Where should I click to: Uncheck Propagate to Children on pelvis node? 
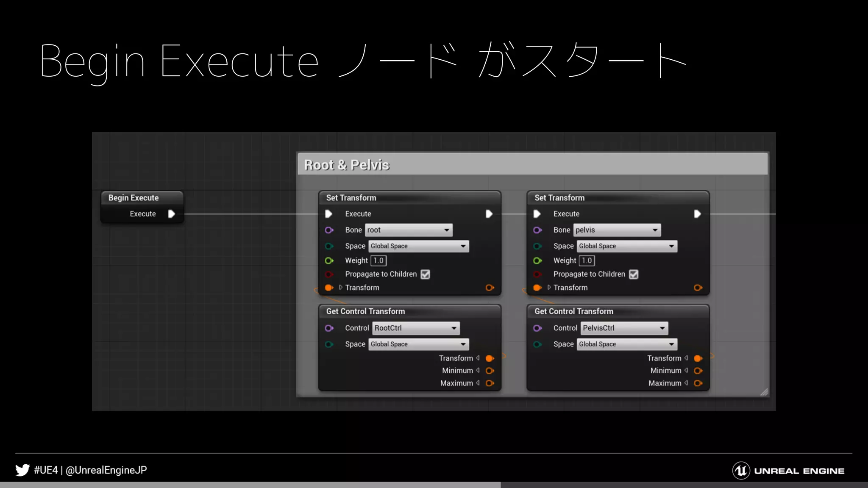pyautogui.click(x=634, y=274)
